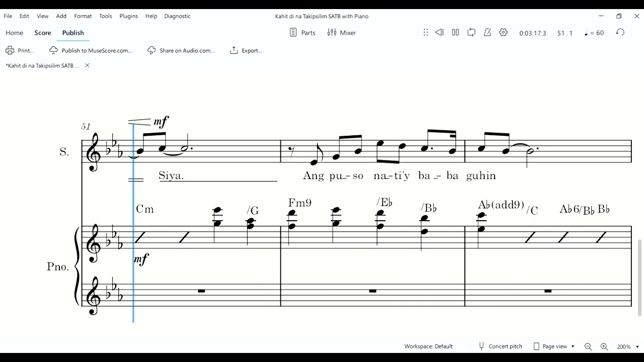The width and height of the screenshot is (644, 362).
Task: Select the 'Pno.' instrument label
Action: 58,267
